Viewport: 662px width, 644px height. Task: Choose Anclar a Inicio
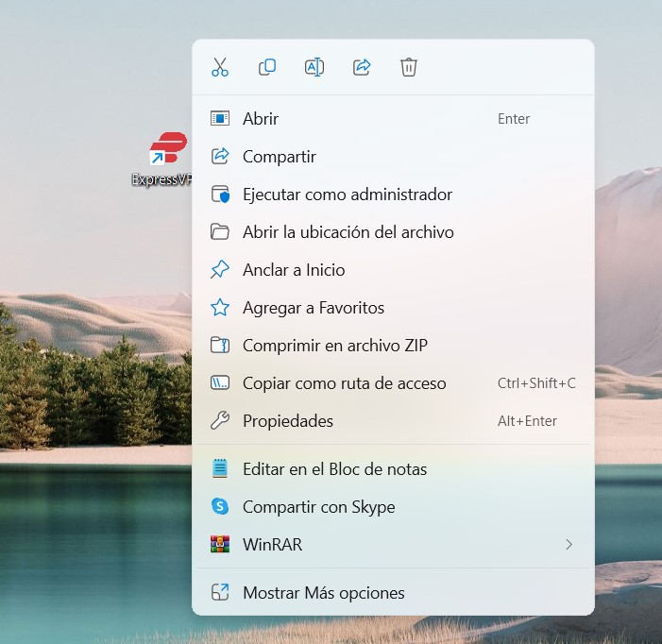coord(393,270)
